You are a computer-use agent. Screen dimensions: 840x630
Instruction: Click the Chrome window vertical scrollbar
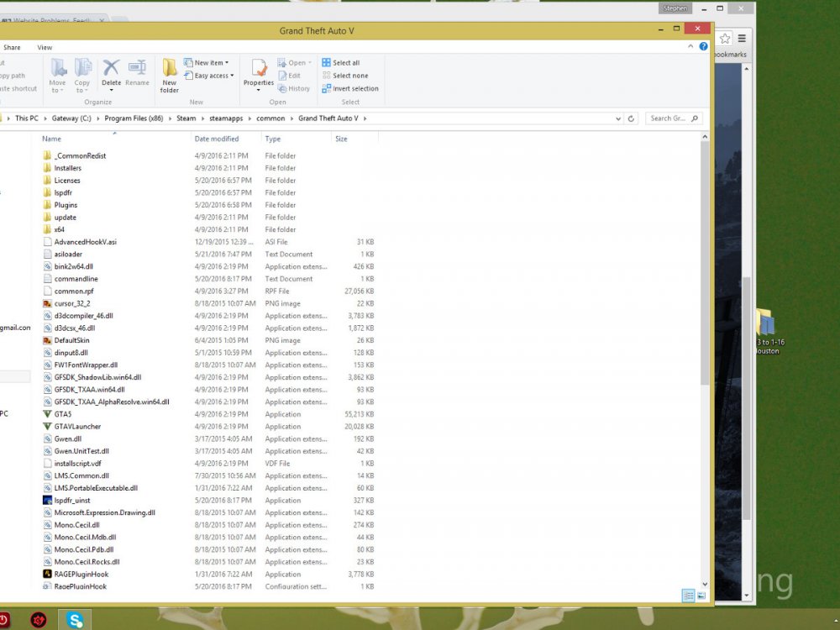[746, 398]
